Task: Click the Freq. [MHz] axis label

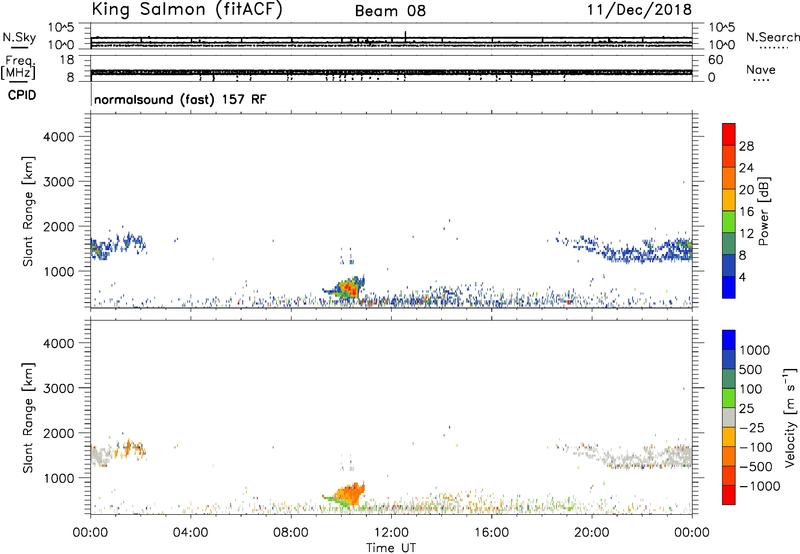Action: [19, 67]
